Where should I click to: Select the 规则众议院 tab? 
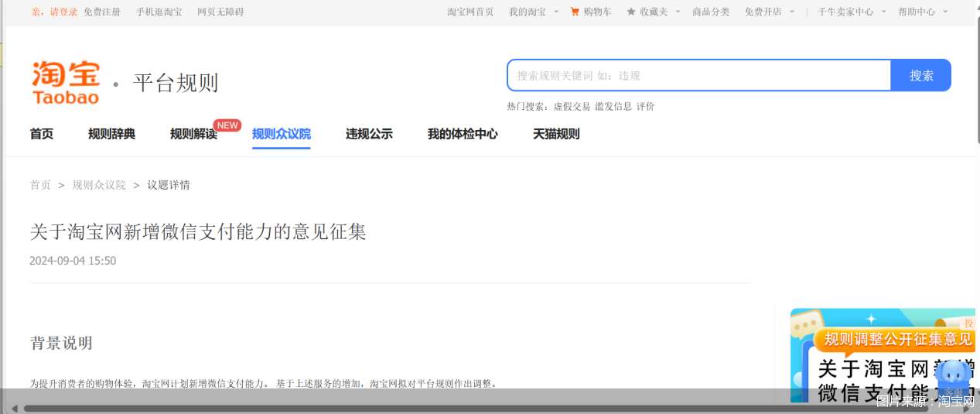(282, 134)
